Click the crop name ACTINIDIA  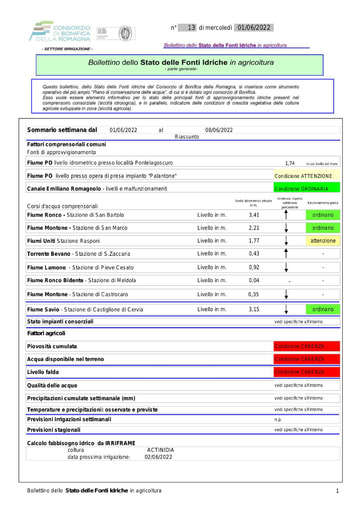(160, 450)
